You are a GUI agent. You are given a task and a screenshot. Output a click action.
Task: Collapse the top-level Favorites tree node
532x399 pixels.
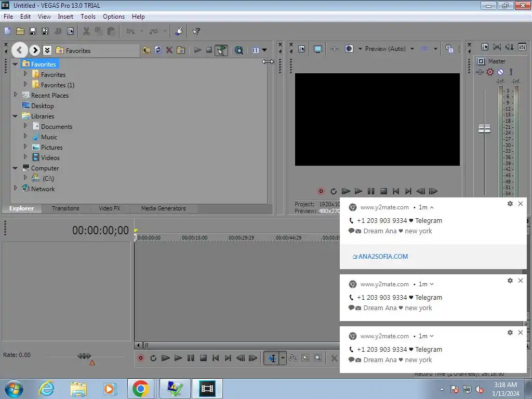click(x=15, y=64)
